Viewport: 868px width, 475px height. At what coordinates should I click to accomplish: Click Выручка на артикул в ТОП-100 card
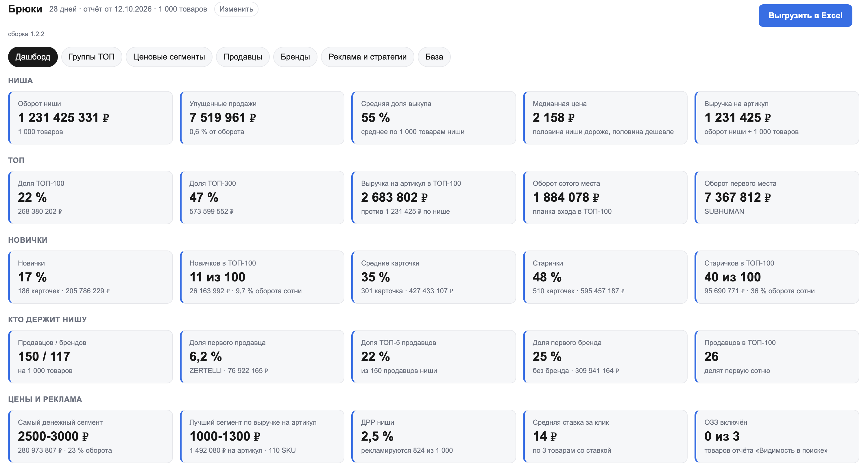(433, 198)
